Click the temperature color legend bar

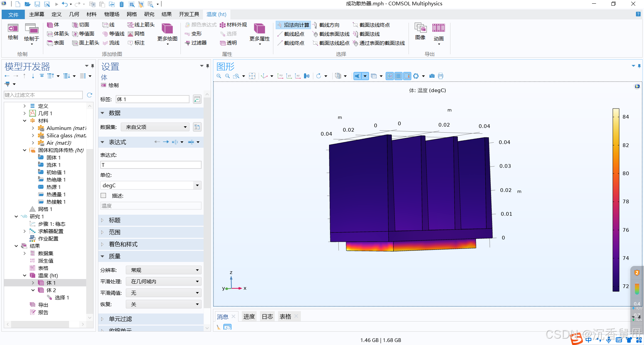616,200
